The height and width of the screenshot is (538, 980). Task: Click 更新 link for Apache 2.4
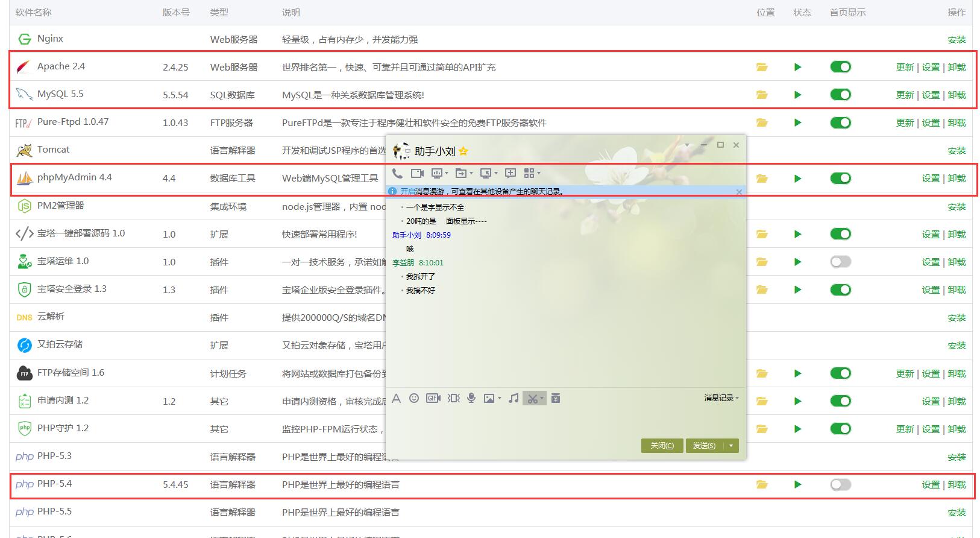coord(905,68)
